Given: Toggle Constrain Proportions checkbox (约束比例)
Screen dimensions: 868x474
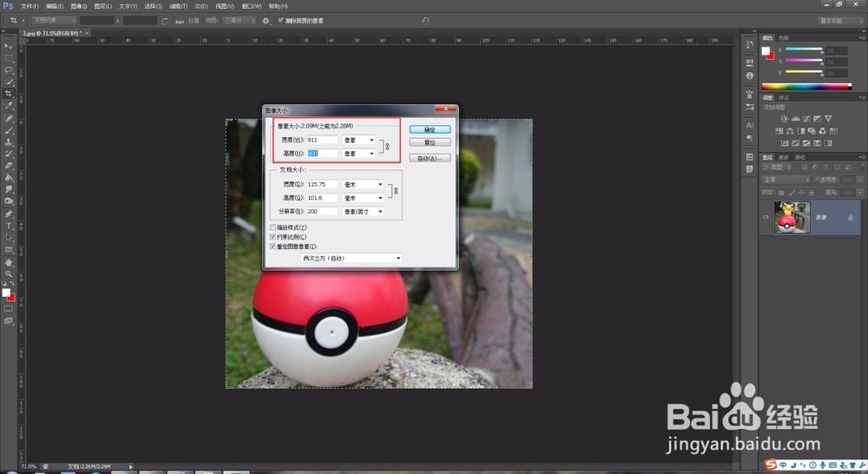Looking at the screenshot, I should pyautogui.click(x=273, y=237).
